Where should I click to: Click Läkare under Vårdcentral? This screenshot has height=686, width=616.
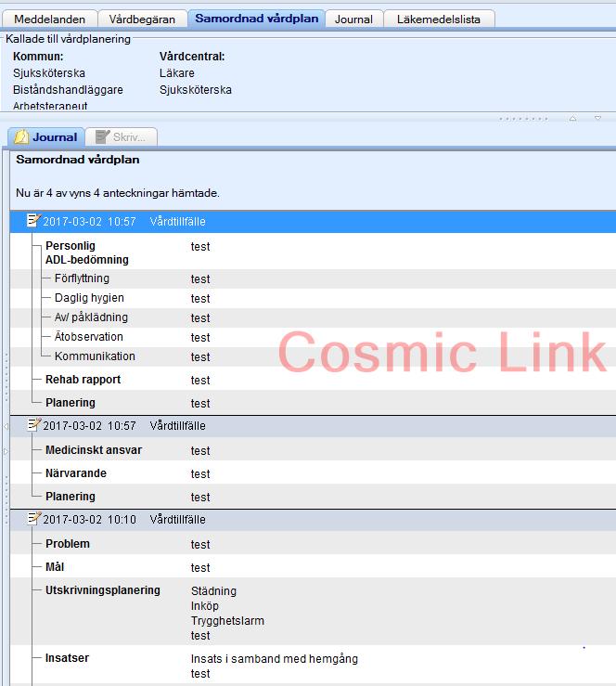[x=176, y=73]
